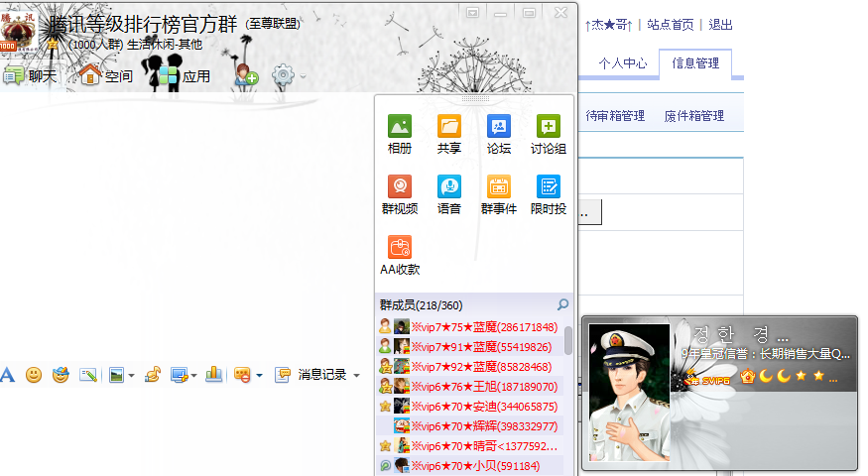Expand the screen capture options arrow
Screen dimensions: 868x476
pos(193,375)
